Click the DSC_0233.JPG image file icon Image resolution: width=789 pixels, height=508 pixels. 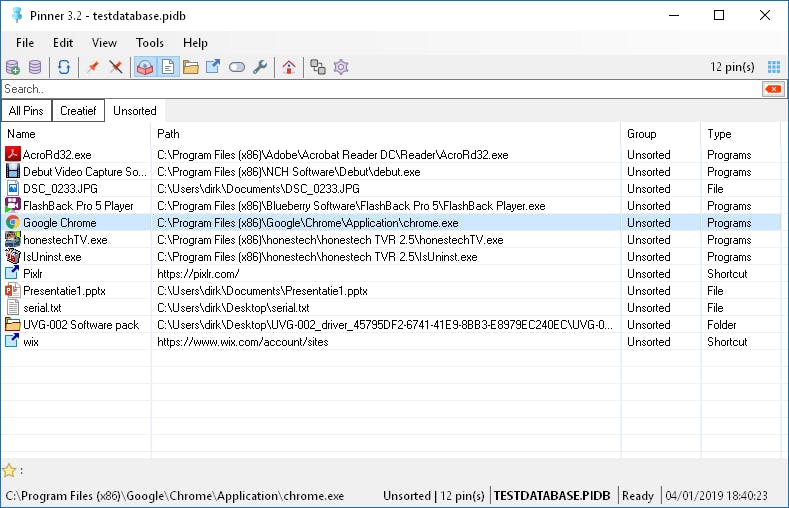point(13,188)
